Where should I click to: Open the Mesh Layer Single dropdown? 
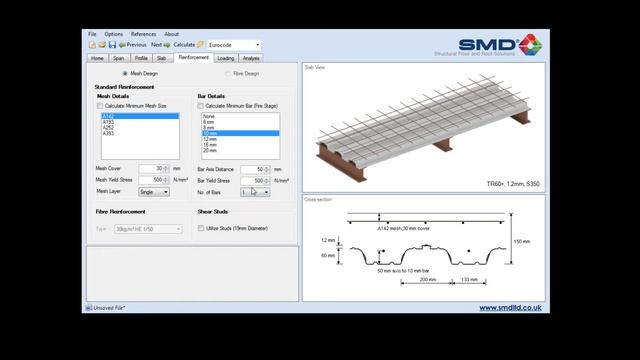coord(154,192)
